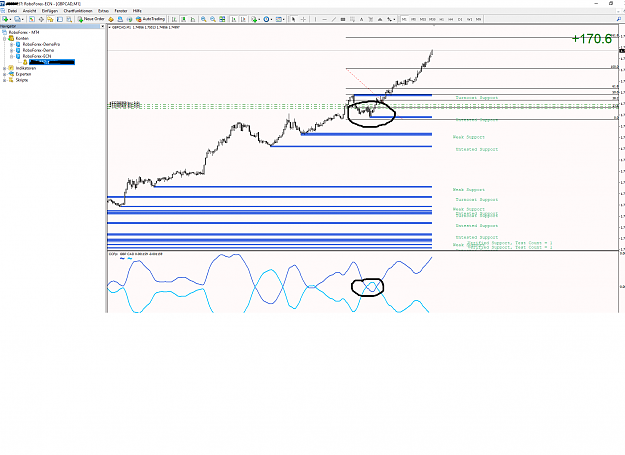Select the trendline drawing tool
Viewport: 625px width, 455px height.
click(x=334, y=19)
